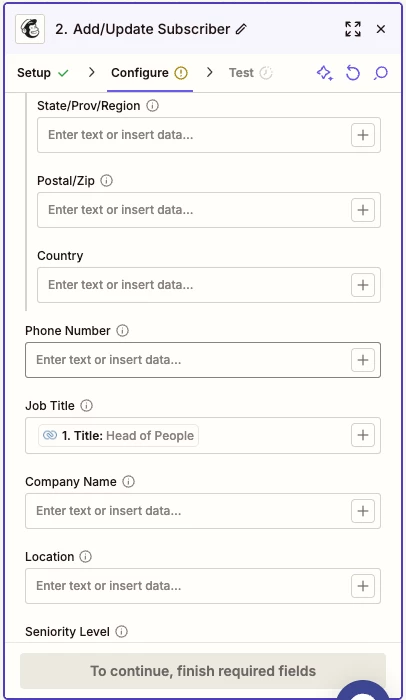Screen dimensions: 406x700
Task: Insert data into Location field via plus
Action: tap(363, 586)
